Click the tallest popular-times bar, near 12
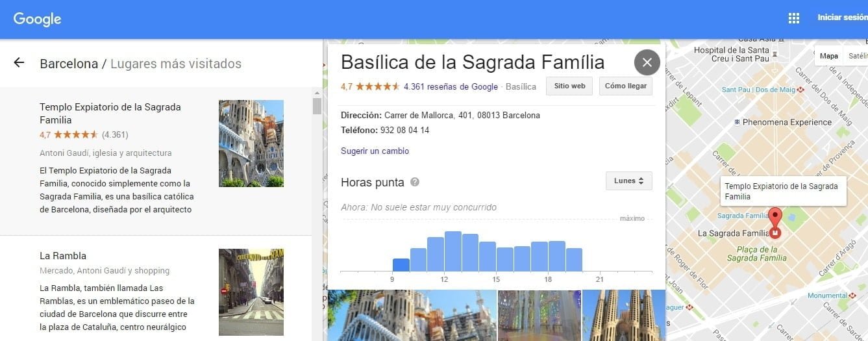The height and width of the screenshot is (341, 868). point(453,251)
